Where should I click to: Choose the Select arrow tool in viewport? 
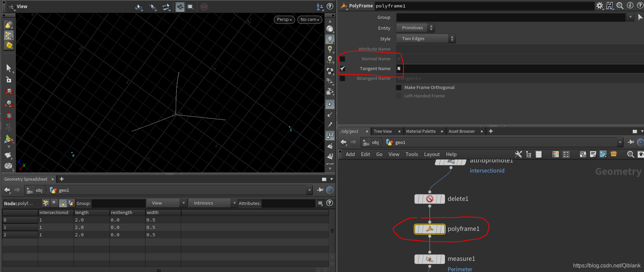click(8, 68)
